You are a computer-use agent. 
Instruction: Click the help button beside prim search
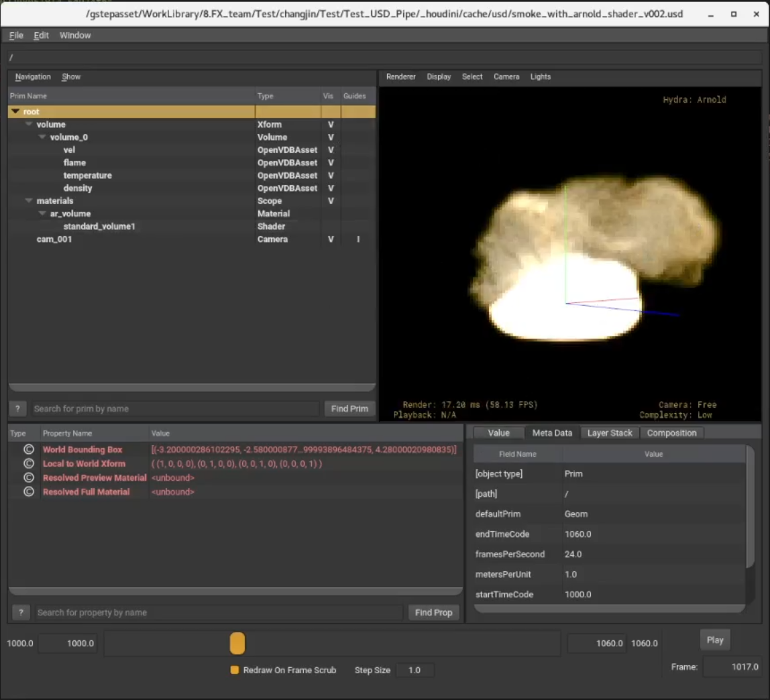click(17, 408)
